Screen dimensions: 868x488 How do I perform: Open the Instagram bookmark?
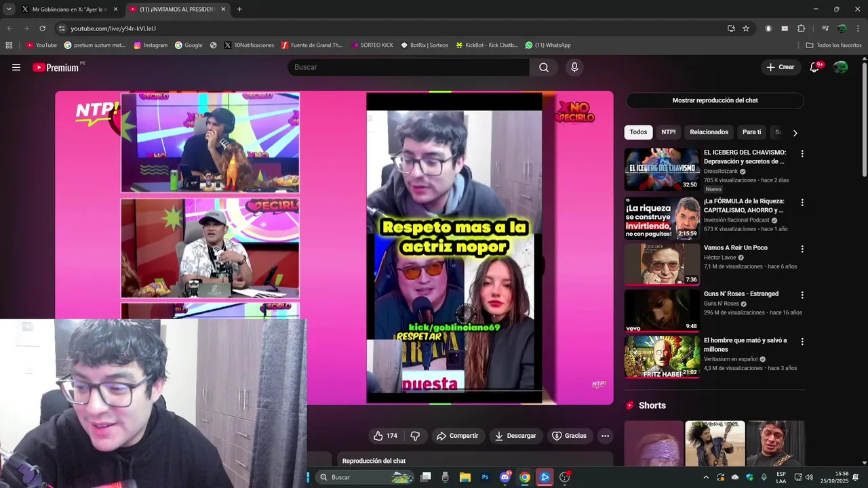click(151, 45)
